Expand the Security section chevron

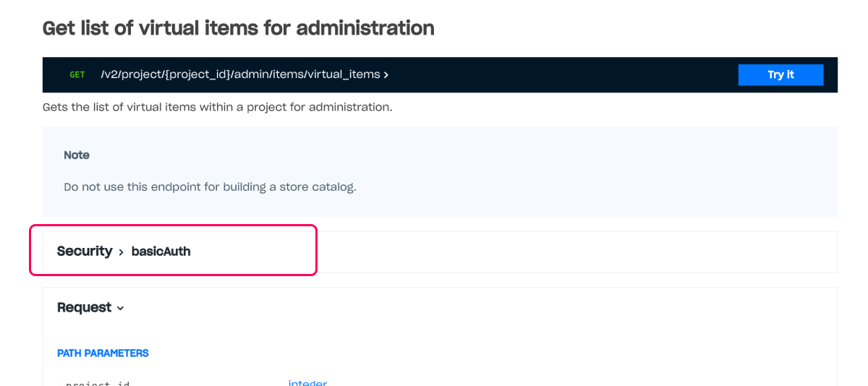click(122, 252)
